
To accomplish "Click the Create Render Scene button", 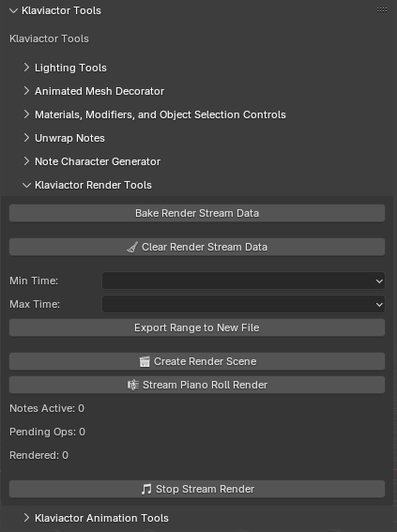I will point(197,361).
